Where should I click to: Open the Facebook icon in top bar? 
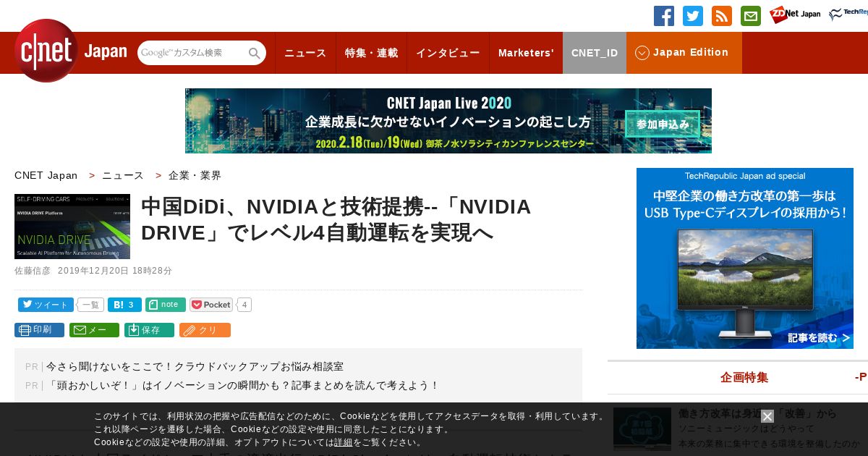[x=664, y=16]
